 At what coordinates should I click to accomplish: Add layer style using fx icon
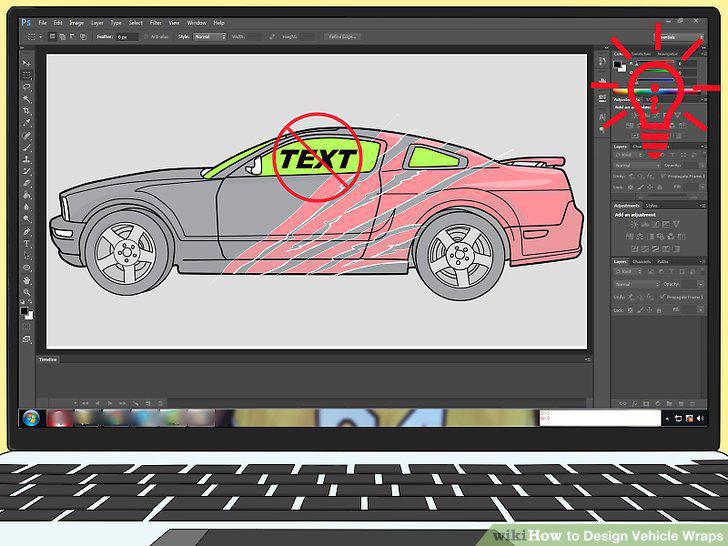coord(635,403)
